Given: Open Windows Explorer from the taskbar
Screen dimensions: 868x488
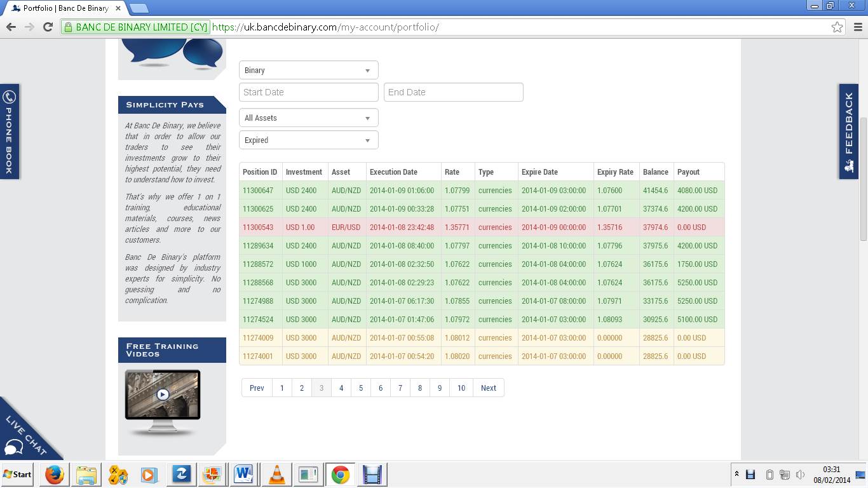Looking at the screenshot, I should coord(86,475).
